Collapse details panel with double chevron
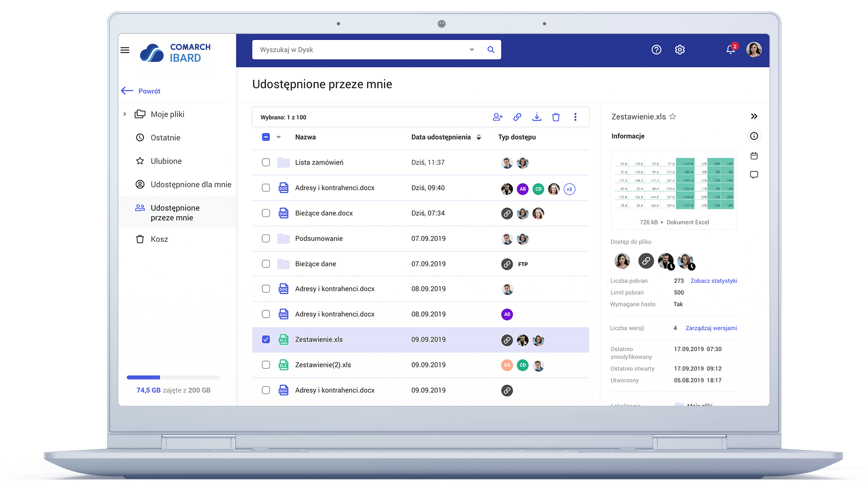This screenshot has width=868, height=488. tap(754, 117)
